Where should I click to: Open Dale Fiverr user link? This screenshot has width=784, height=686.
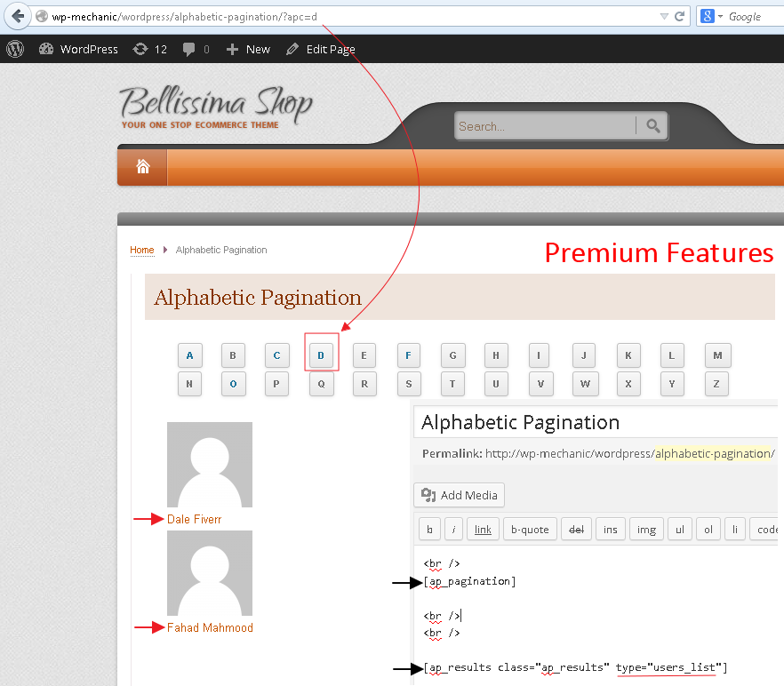[194, 520]
